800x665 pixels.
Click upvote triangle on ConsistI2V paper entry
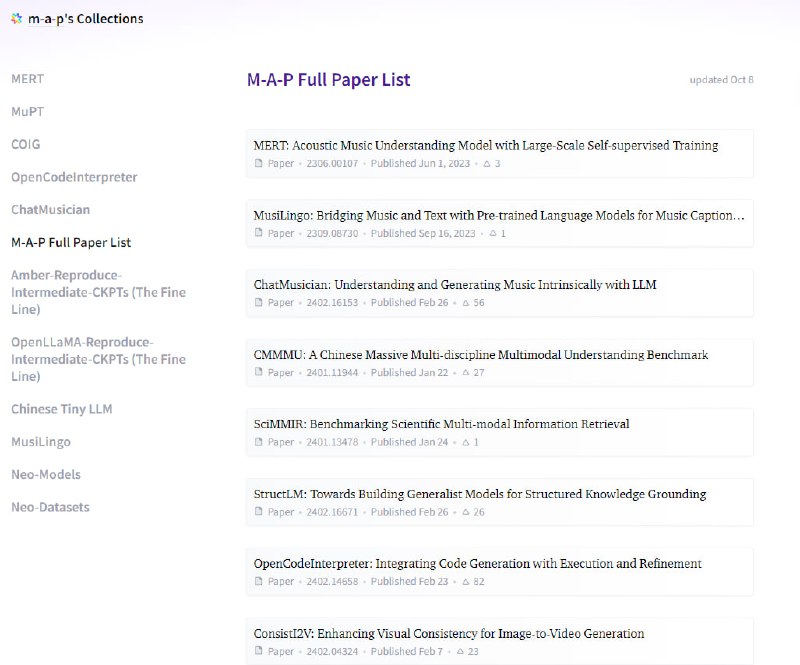(460, 652)
